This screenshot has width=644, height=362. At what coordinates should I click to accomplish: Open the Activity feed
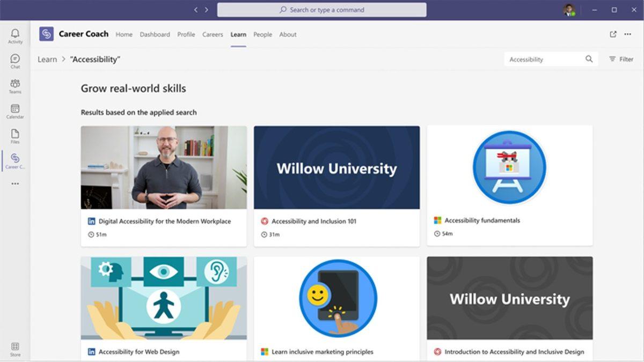tap(15, 34)
